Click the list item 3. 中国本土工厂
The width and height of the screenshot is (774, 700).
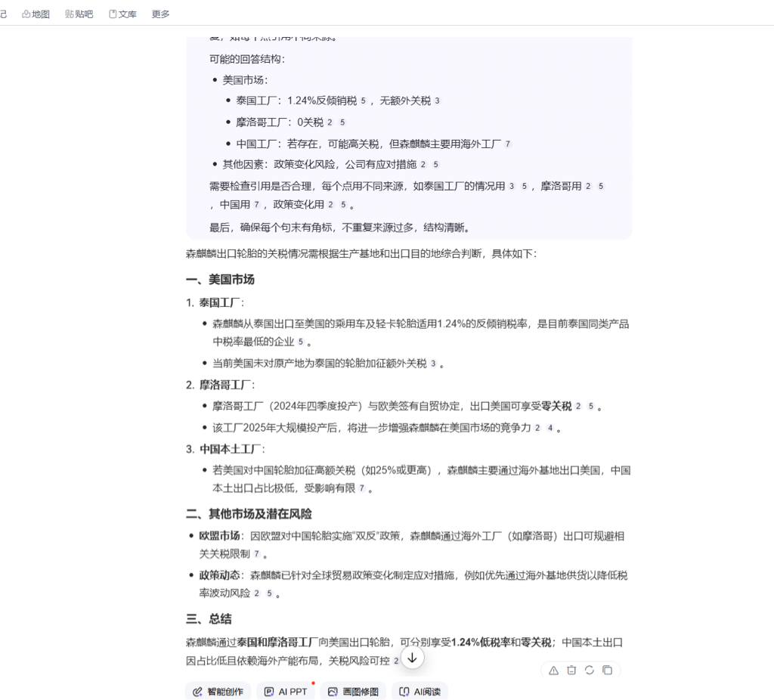(x=225, y=449)
